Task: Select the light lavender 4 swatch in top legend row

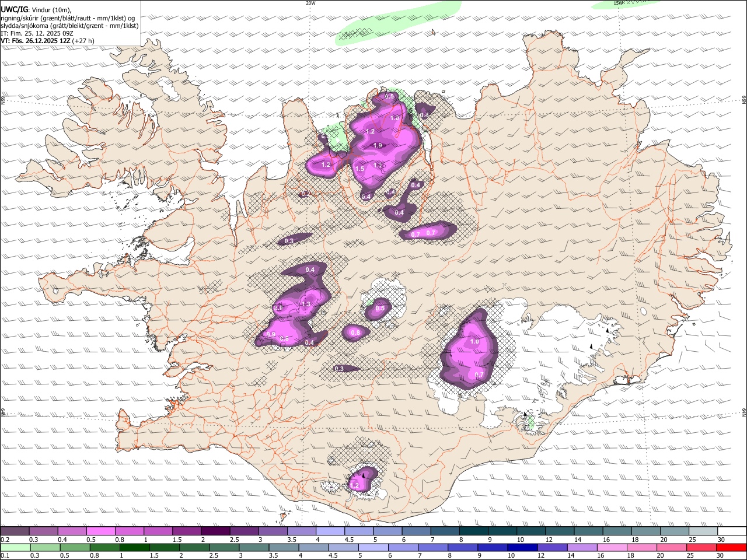Action: pyautogui.click(x=330, y=531)
